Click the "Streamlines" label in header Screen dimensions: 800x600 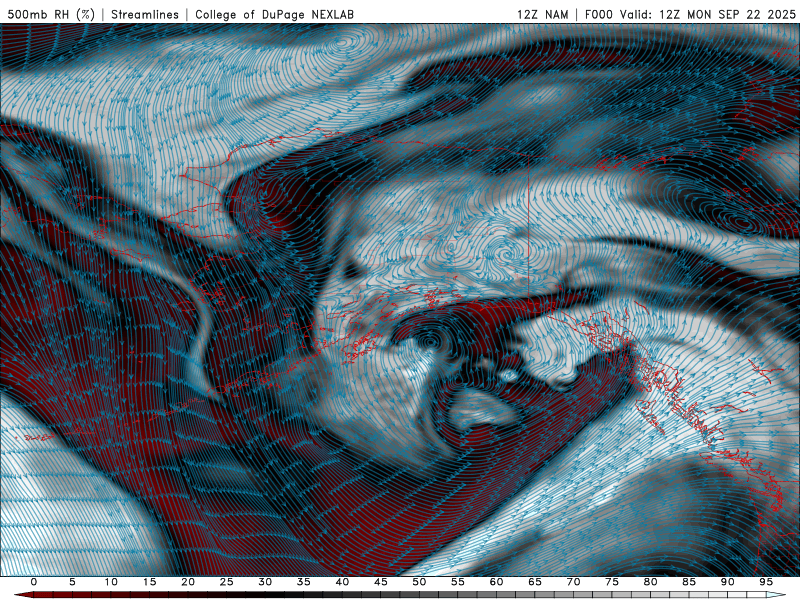(x=145, y=14)
